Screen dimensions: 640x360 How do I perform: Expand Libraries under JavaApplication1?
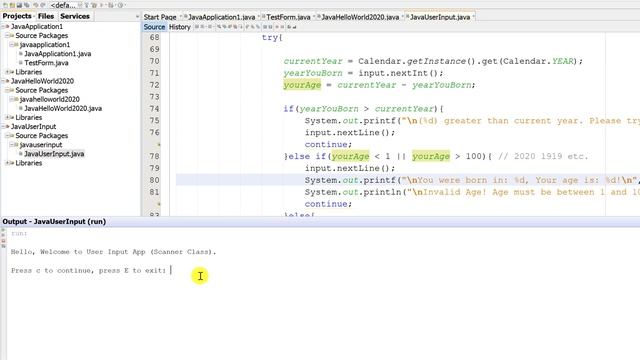(x=7, y=72)
